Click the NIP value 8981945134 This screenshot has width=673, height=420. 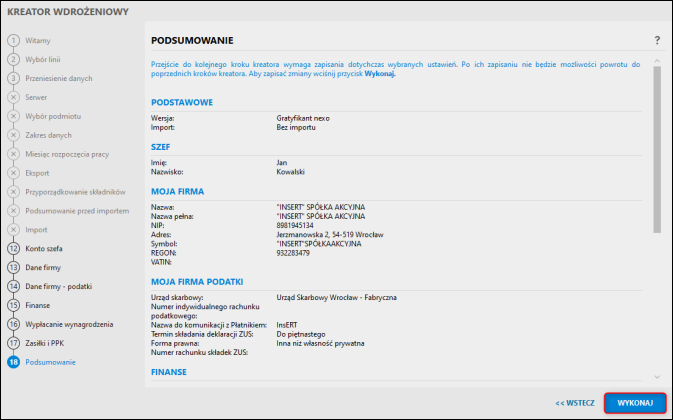295,225
